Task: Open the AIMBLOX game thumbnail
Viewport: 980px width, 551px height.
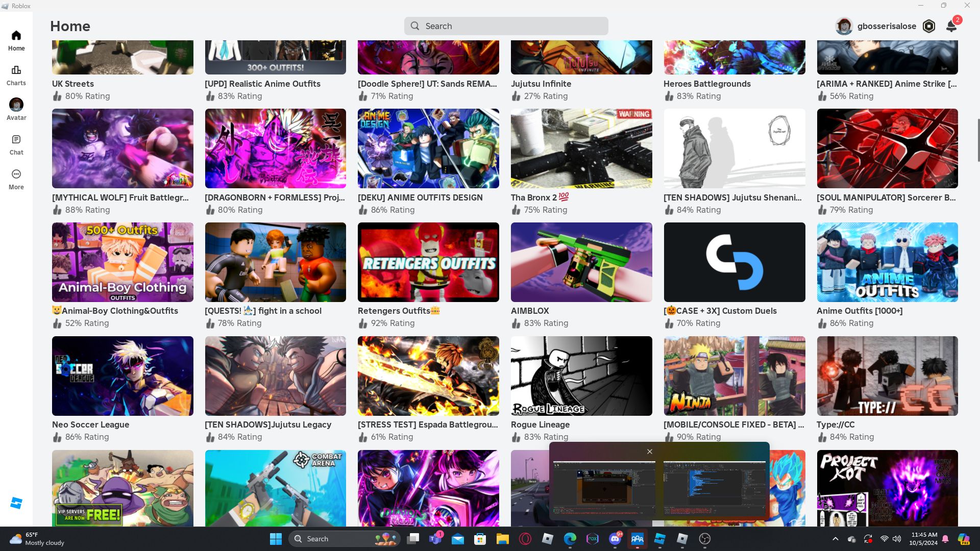Action: coord(581,262)
